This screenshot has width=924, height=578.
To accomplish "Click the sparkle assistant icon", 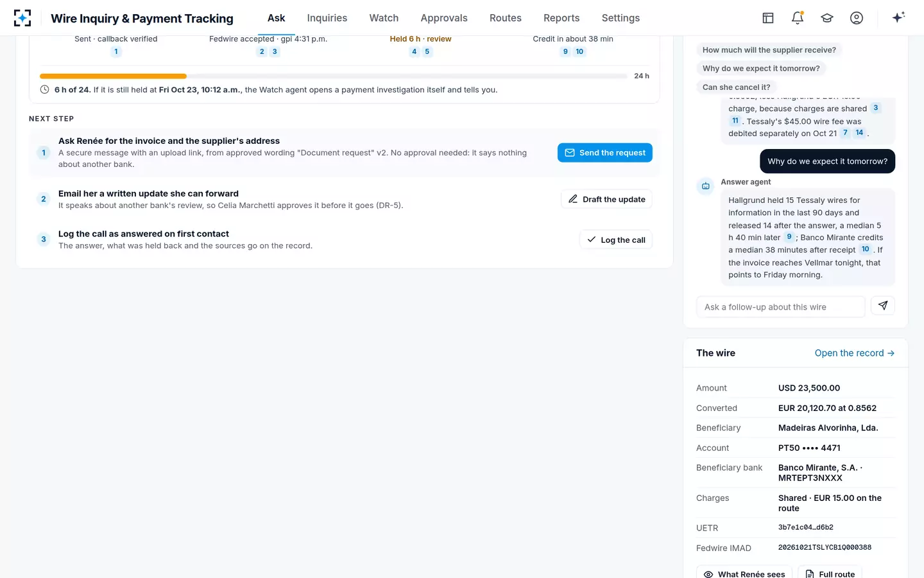I will (898, 17).
